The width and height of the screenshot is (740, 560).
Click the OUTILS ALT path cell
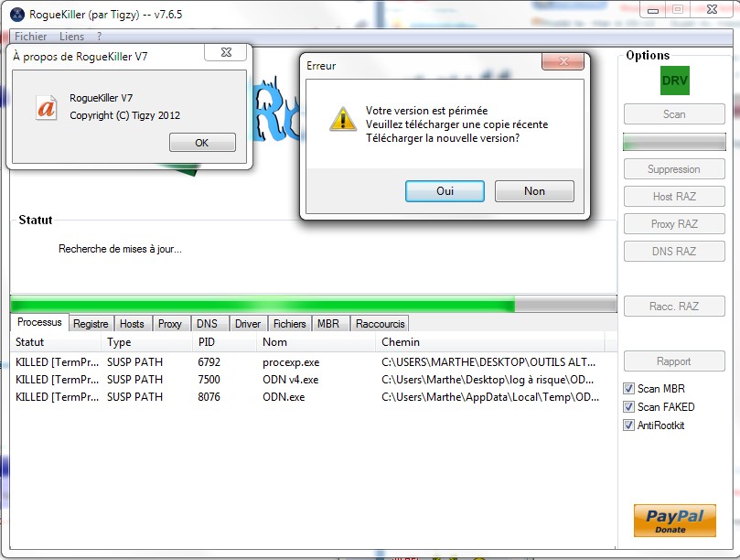pos(488,362)
